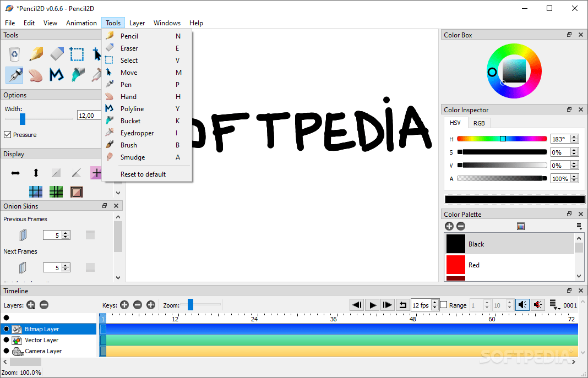The image size is (588, 378).
Task: Toggle the green grid overlay icon
Action: 56,192
